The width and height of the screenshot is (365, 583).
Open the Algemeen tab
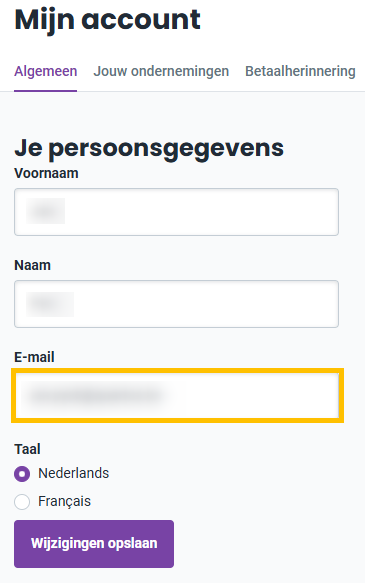tap(45, 71)
